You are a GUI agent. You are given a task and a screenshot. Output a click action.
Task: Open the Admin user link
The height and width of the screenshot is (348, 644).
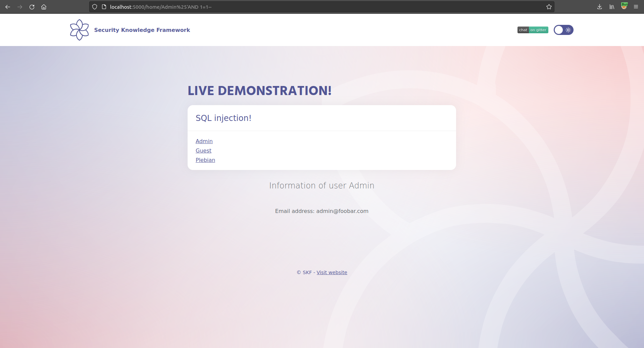[204, 141]
